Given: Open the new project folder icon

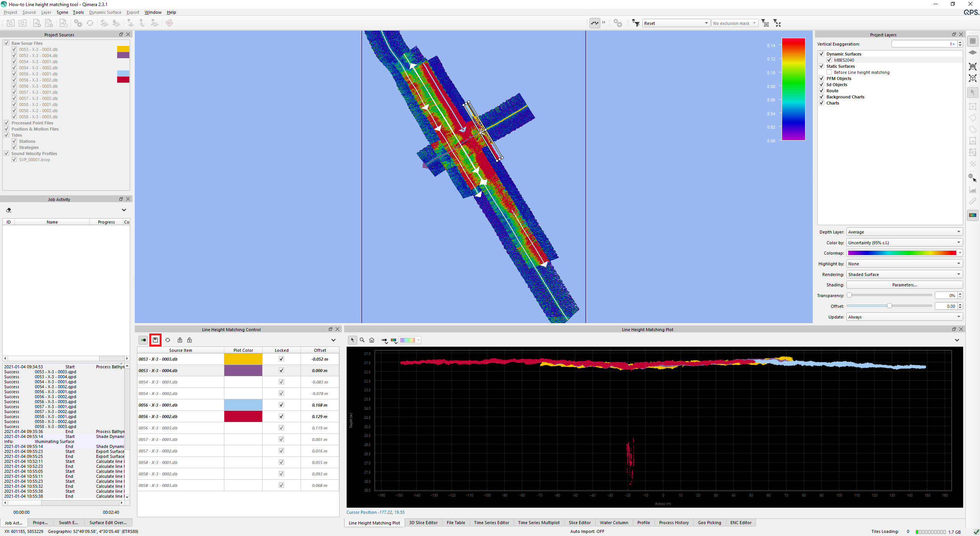Looking at the screenshot, I should (x=11, y=23).
